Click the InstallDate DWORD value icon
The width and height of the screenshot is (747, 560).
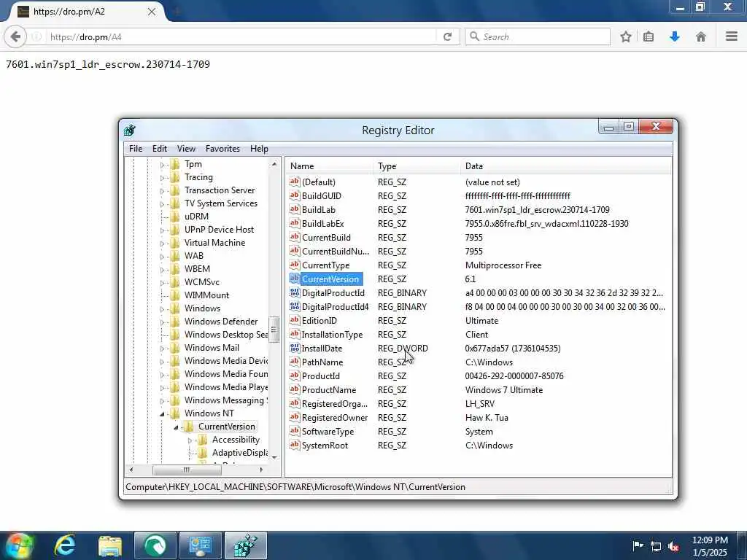(295, 348)
